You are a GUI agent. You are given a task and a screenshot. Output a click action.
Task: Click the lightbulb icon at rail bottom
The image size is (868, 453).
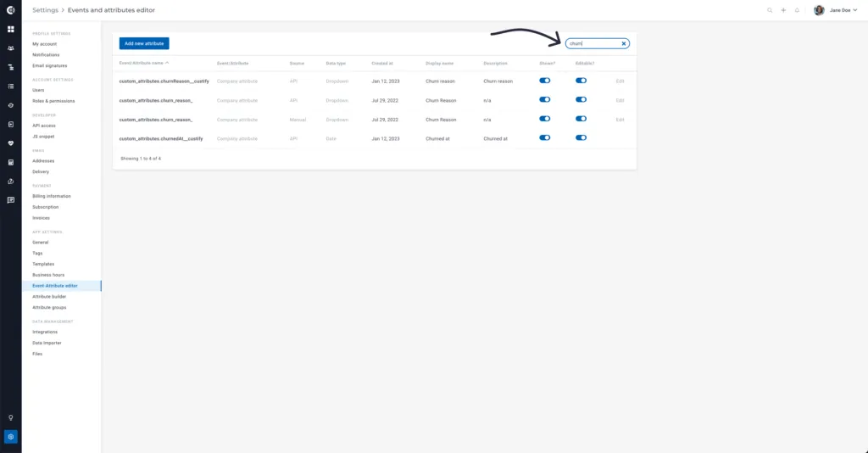point(10,417)
